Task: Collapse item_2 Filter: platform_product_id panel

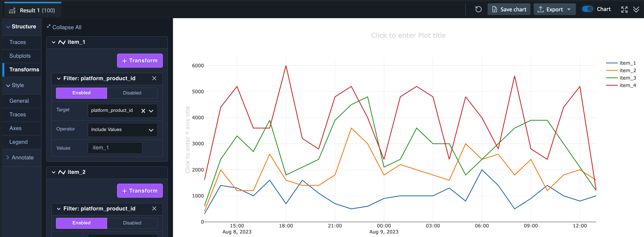Action: point(59,209)
